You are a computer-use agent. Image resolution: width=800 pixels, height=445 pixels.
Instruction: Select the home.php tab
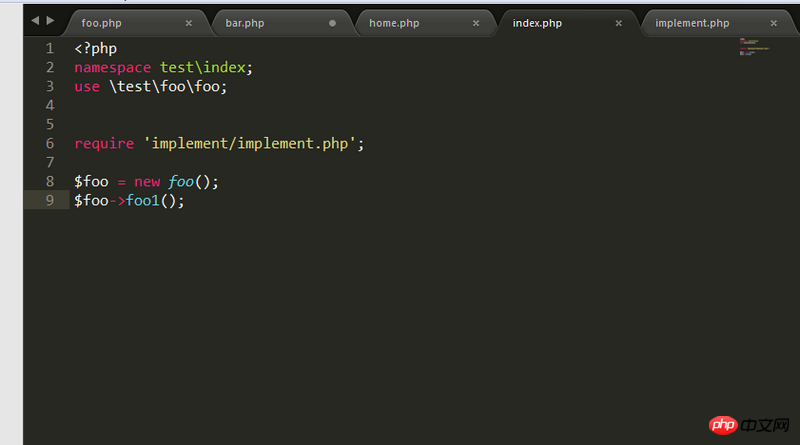point(394,23)
